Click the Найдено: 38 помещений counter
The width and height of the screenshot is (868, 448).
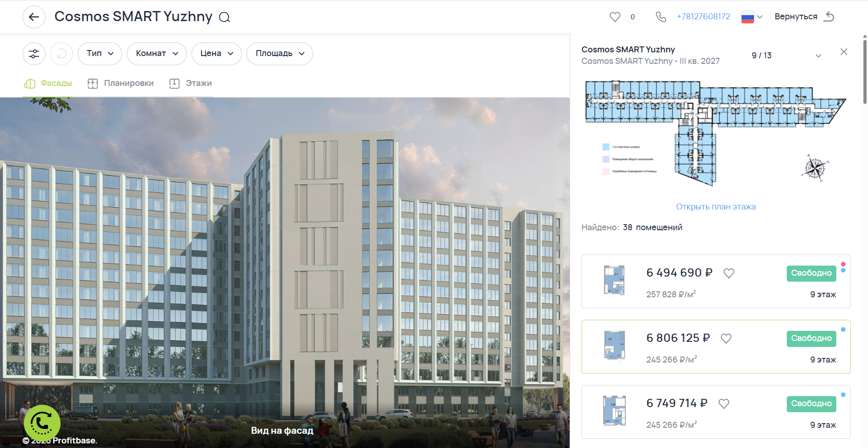click(x=632, y=227)
